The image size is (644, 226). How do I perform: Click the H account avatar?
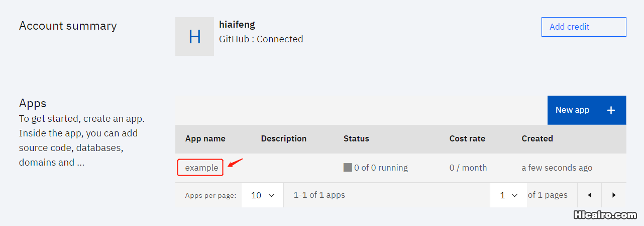[194, 37]
